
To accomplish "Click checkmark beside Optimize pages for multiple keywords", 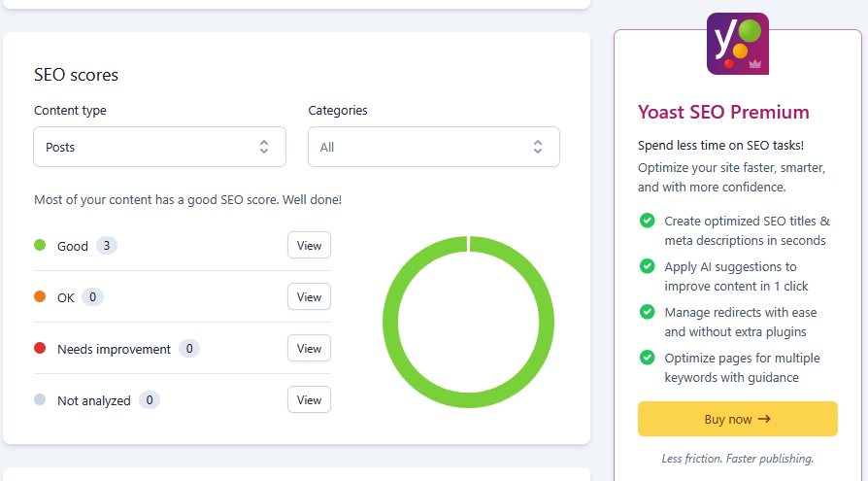I will point(648,358).
